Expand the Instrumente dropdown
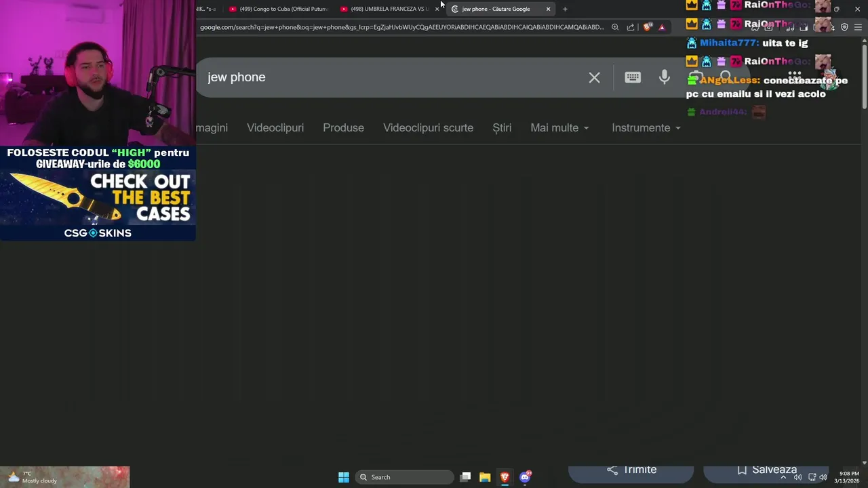Screen dimensions: 868x488 coord(646,127)
